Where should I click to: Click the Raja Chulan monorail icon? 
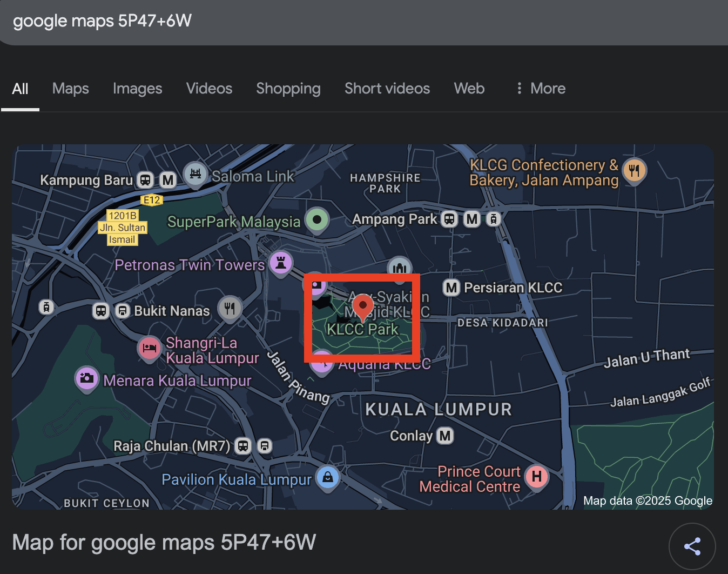coord(264,446)
